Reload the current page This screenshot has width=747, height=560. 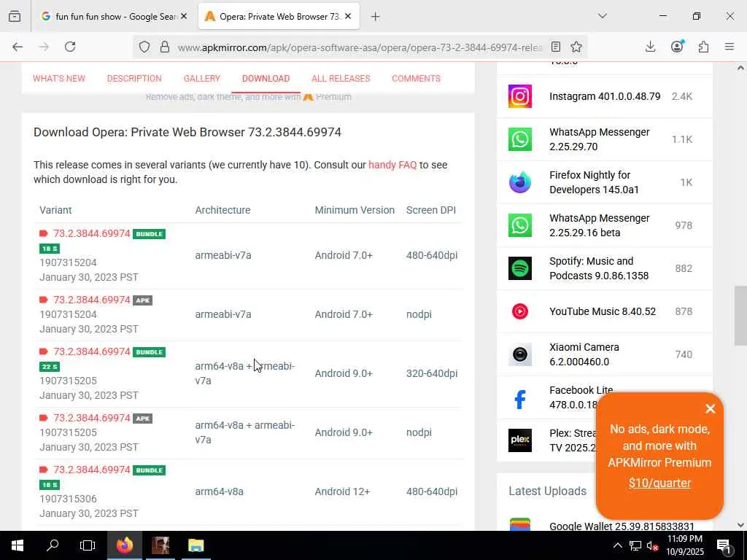pyautogui.click(x=70, y=47)
